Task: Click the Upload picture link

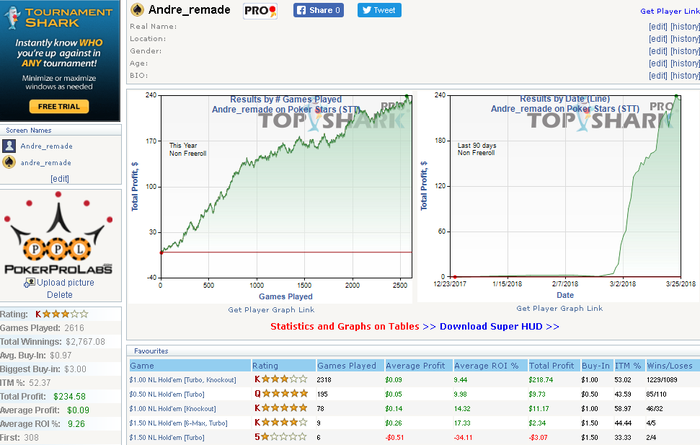Action: pos(66,283)
